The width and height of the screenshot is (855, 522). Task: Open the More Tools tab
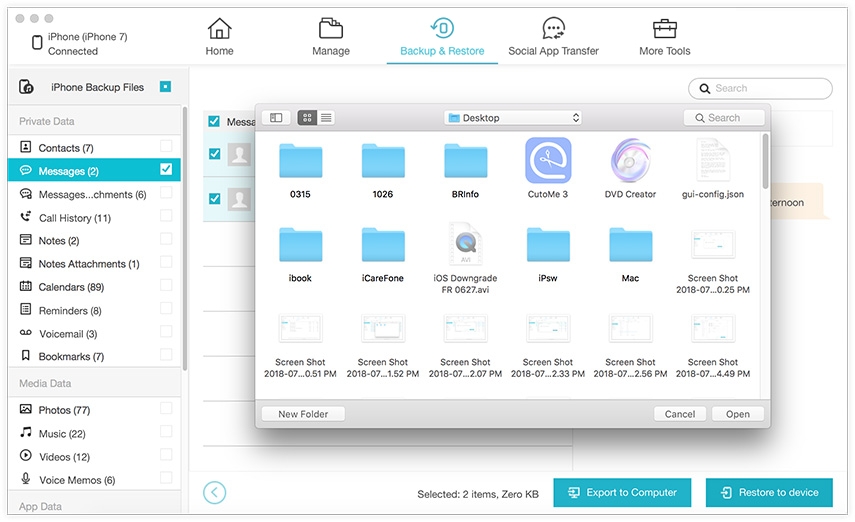coord(665,37)
